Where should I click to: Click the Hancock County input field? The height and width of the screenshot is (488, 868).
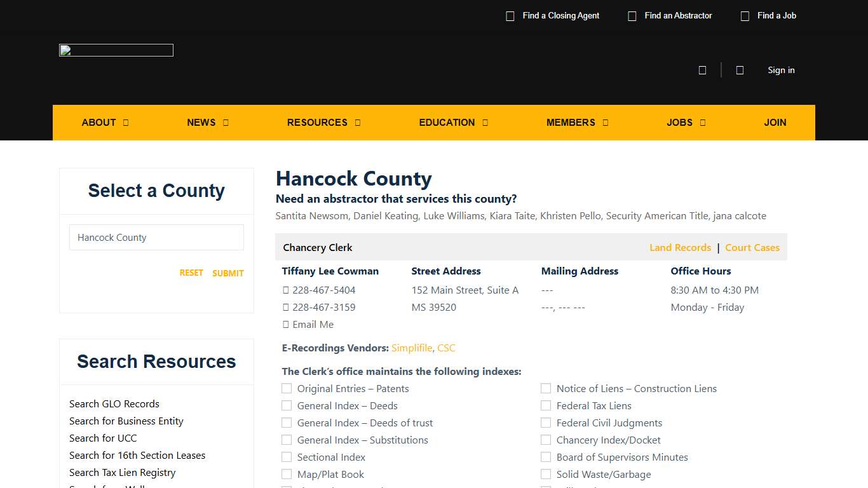coord(156,237)
